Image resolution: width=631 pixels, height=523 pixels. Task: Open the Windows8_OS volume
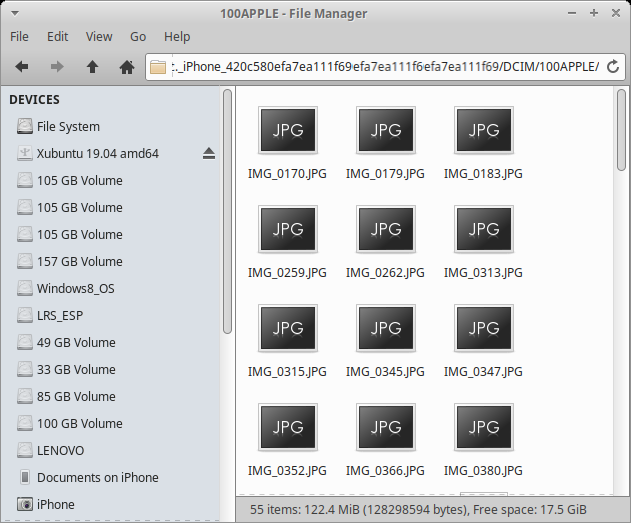click(110, 288)
